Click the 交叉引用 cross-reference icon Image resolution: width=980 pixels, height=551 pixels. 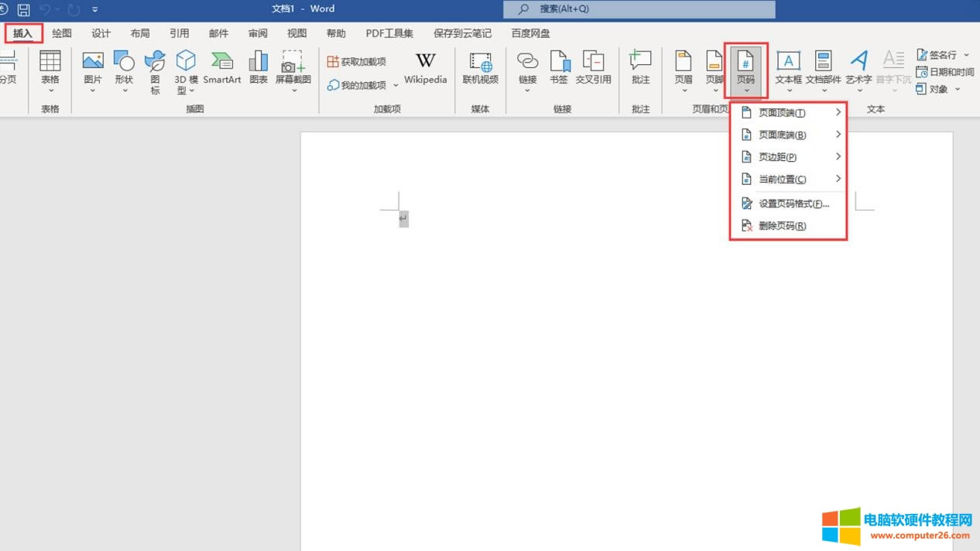coord(593,68)
